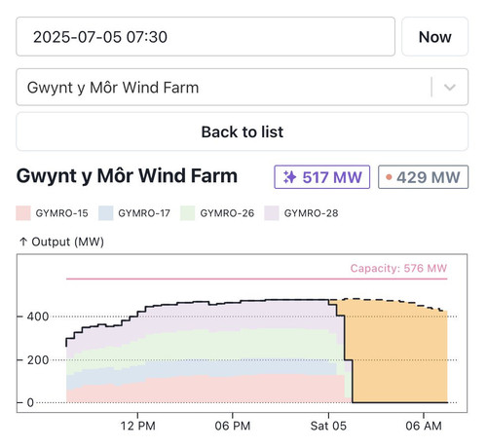Click the Sat 05 axis tick label
Viewport: 487px width, 448px height.
point(328,426)
